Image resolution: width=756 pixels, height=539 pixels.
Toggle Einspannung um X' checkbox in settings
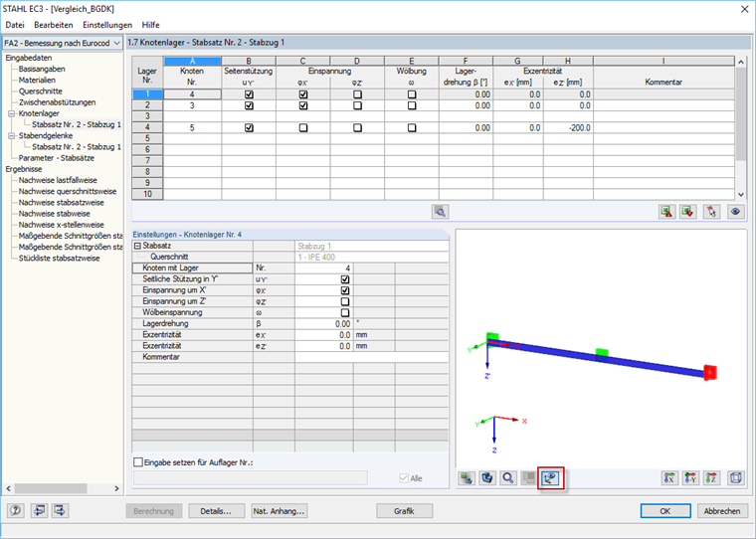[x=345, y=290]
